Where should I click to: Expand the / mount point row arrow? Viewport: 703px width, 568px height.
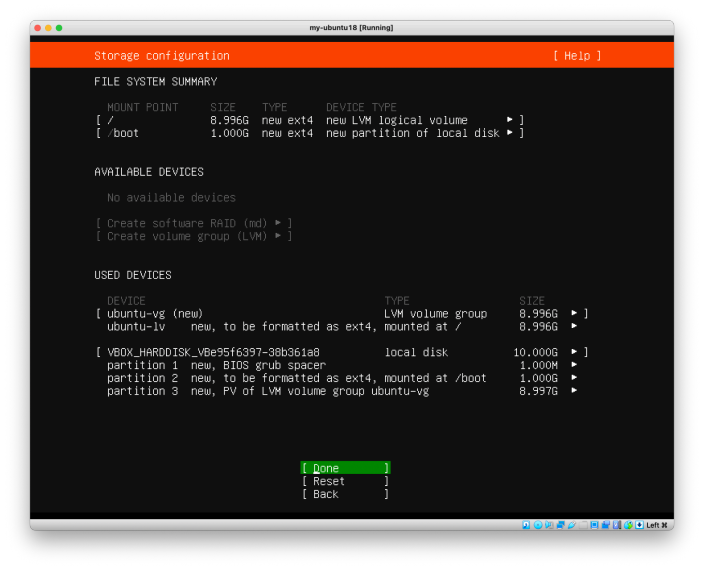click(x=510, y=119)
